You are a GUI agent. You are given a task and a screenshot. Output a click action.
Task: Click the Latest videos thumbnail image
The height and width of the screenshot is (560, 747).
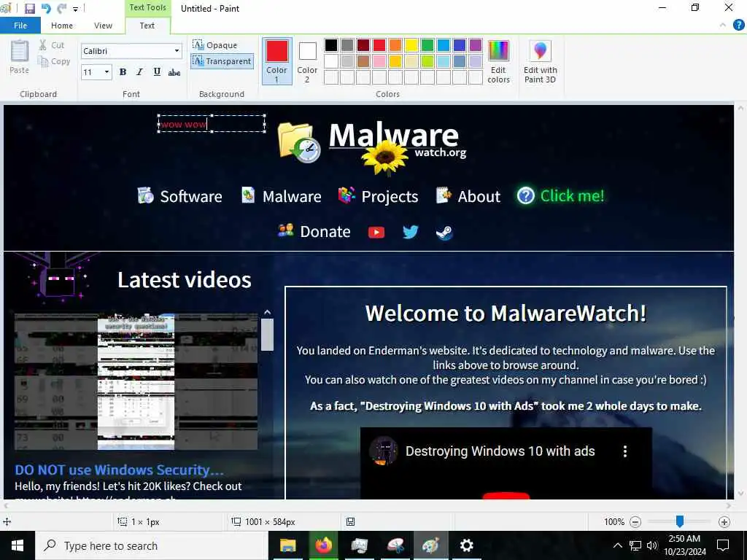pos(136,381)
